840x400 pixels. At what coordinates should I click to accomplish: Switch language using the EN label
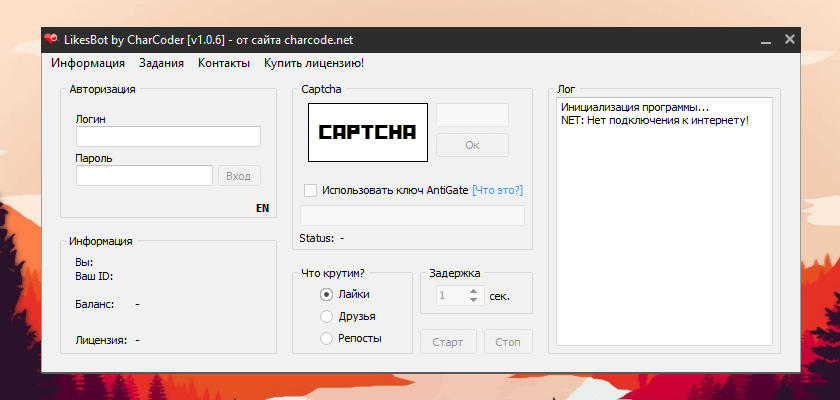click(x=262, y=208)
